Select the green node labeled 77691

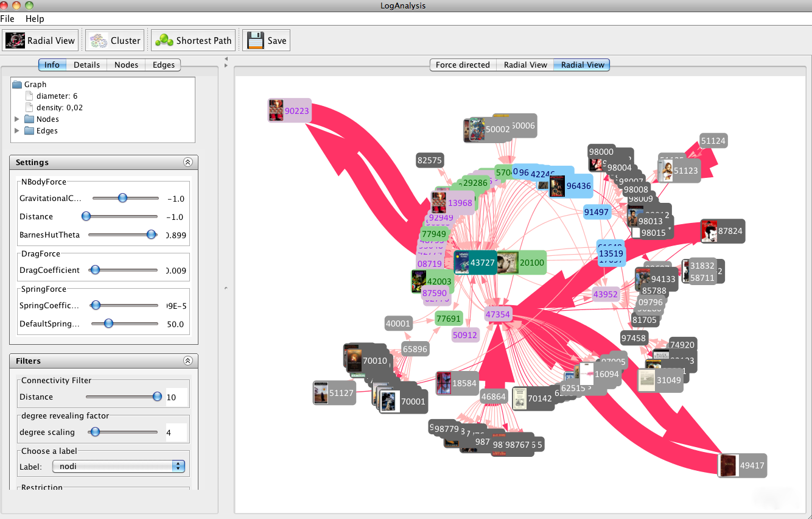tap(449, 319)
